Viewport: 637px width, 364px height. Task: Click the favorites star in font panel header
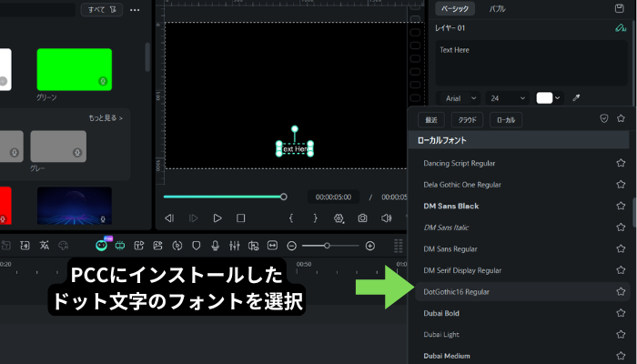621,118
